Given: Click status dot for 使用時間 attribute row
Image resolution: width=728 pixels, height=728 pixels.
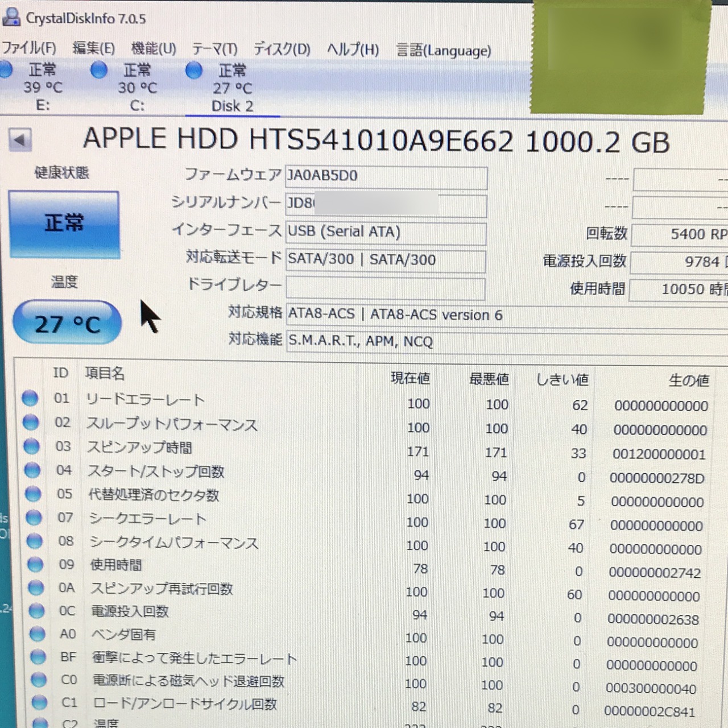Looking at the screenshot, I should 35,564.
